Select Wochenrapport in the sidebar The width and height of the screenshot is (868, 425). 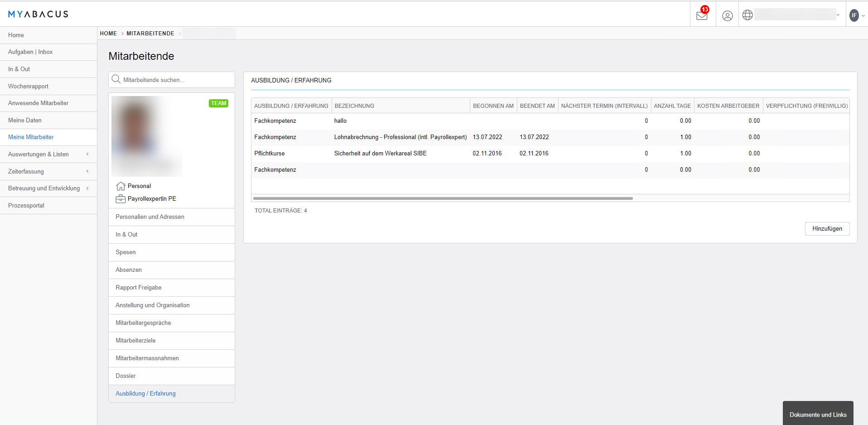[28, 87]
